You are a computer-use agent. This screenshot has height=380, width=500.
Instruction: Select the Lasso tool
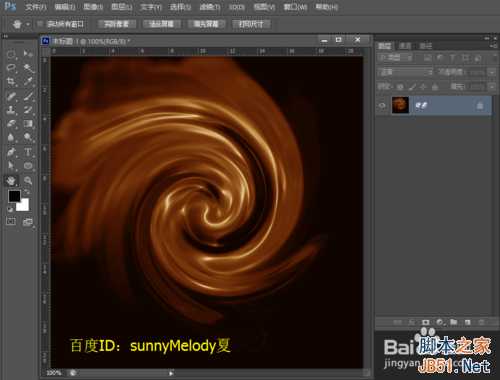11,68
